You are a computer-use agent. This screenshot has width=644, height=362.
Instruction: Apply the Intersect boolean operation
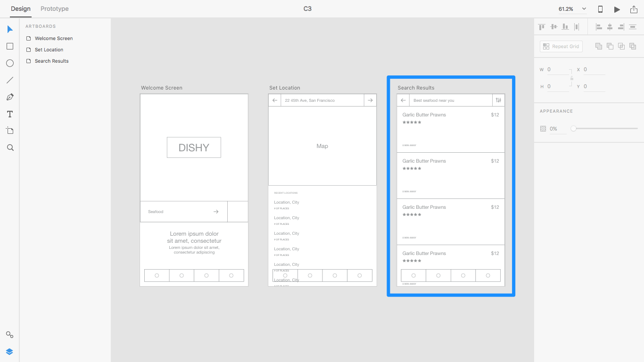[x=621, y=46]
